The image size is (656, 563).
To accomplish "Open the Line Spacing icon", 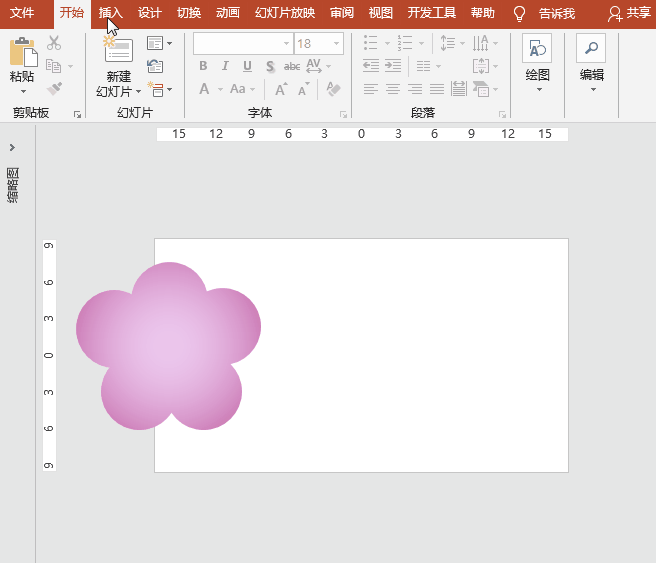I will [448, 43].
